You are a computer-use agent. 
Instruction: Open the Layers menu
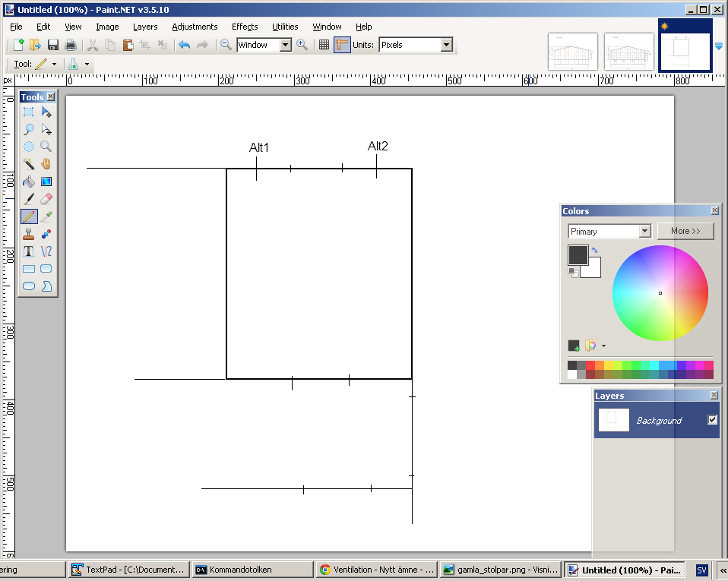click(x=145, y=27)
